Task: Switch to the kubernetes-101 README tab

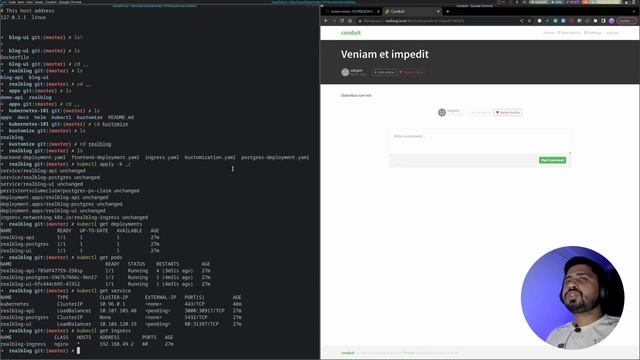Action: pyautogui.click(x=352, y=11)
